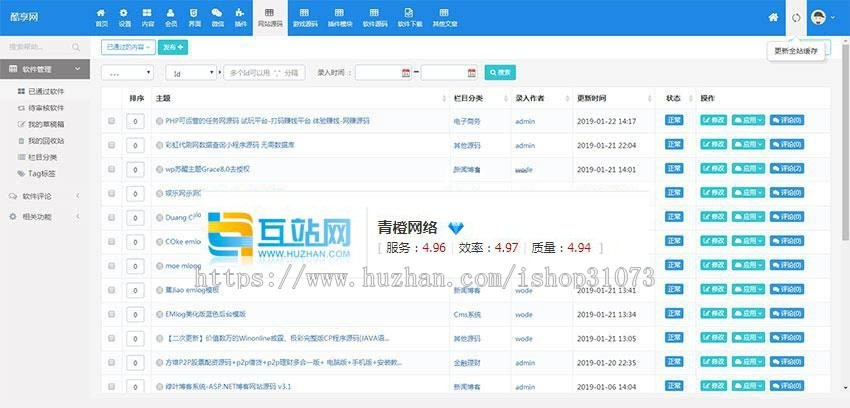Viewport: 850px width, 408px height.
Task: Tick the checkbox for the PHP可运营的任务网源码 row
Action: (x=111, y=121)
